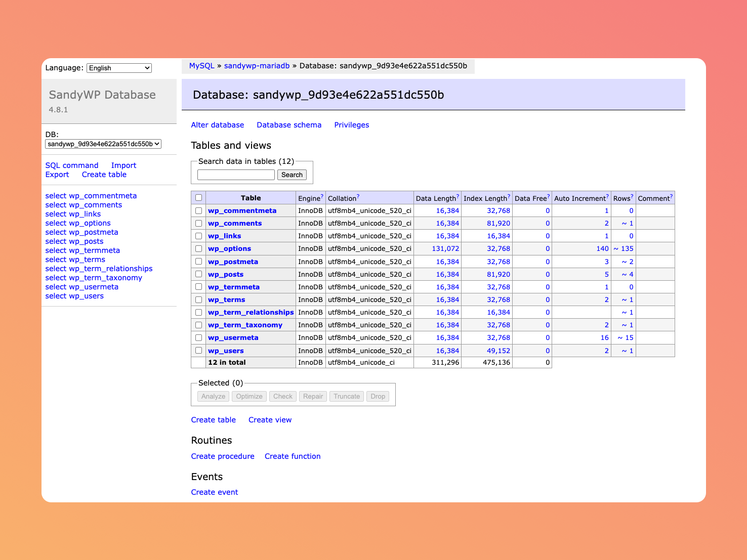Open Database schema page
Viewport: 747px width, 560px height.
289,125
